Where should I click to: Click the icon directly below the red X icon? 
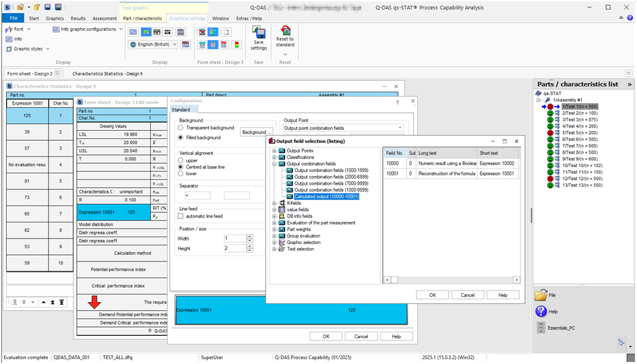pos(202,44)
